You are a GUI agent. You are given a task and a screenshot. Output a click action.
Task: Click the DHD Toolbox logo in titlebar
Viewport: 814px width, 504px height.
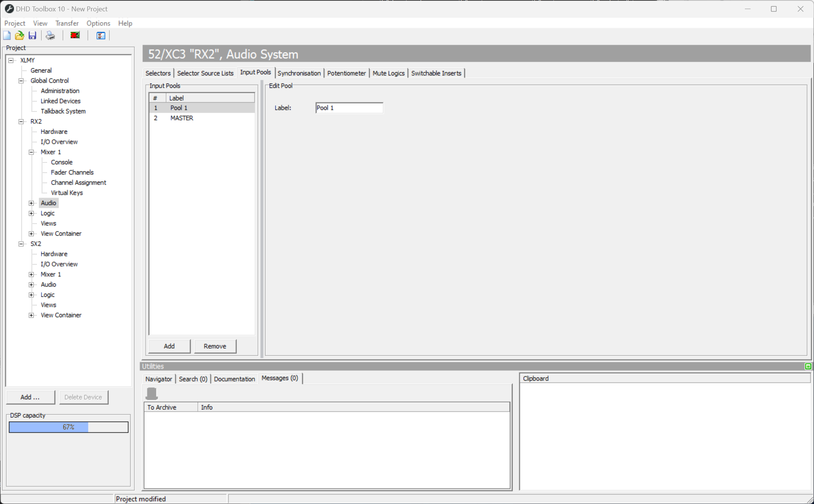9,8
